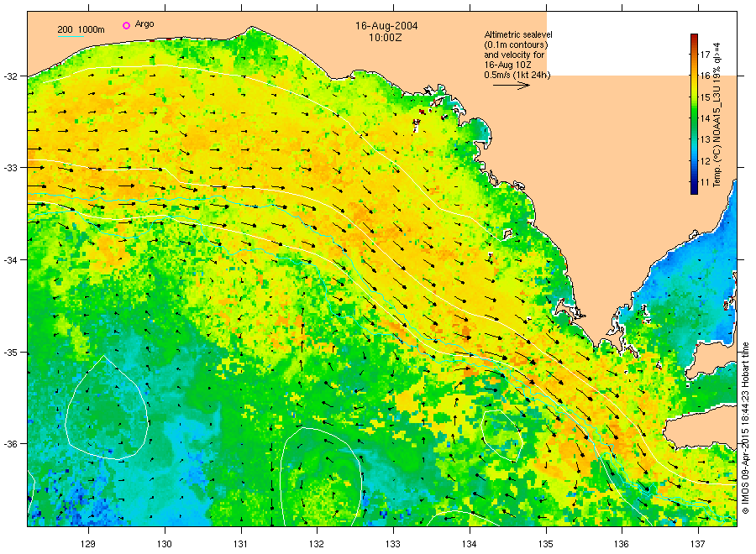Click the 'Argo' legend label
756x554 pixels.
pos(144,24)
